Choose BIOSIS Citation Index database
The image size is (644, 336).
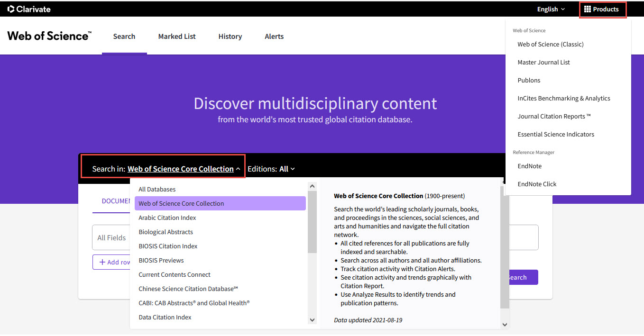pos(220,246)
